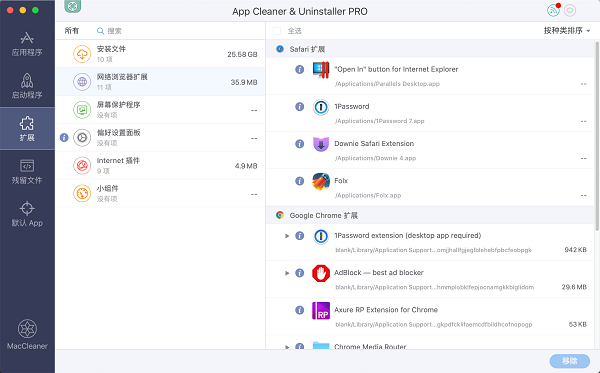Select "Open In" button for Internet Explorer title

pyautogui.click(x=396, y=69)
